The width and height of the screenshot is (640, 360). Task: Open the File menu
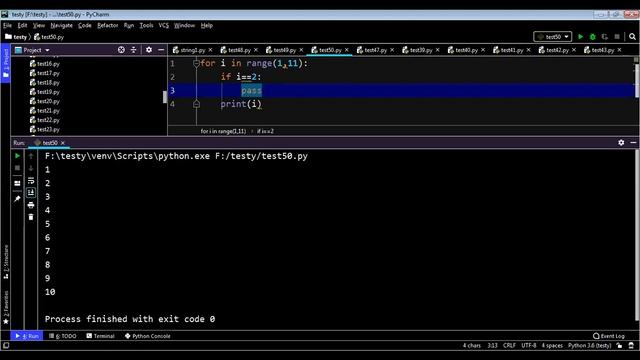pyautogui.click(x=7, y=25)
